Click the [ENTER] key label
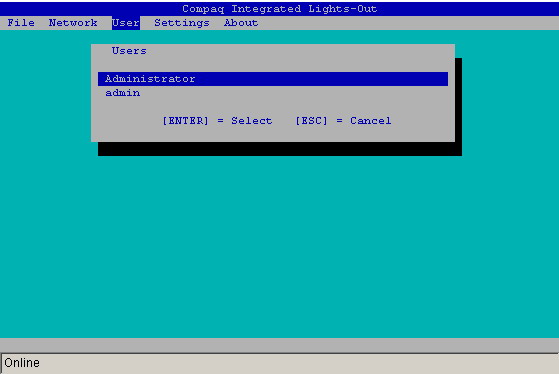Image resolution: width=559 pixels, height=374 pixels. tap(185, 121)
